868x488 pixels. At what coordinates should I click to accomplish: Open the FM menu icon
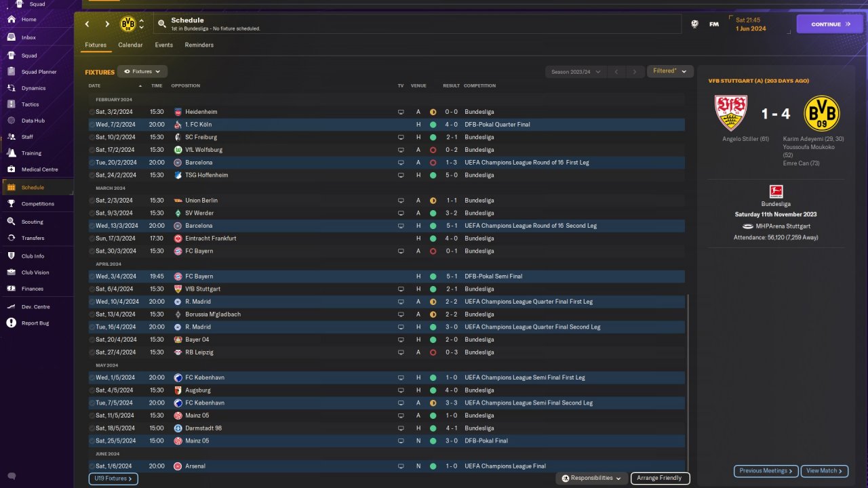coord(714,24)
